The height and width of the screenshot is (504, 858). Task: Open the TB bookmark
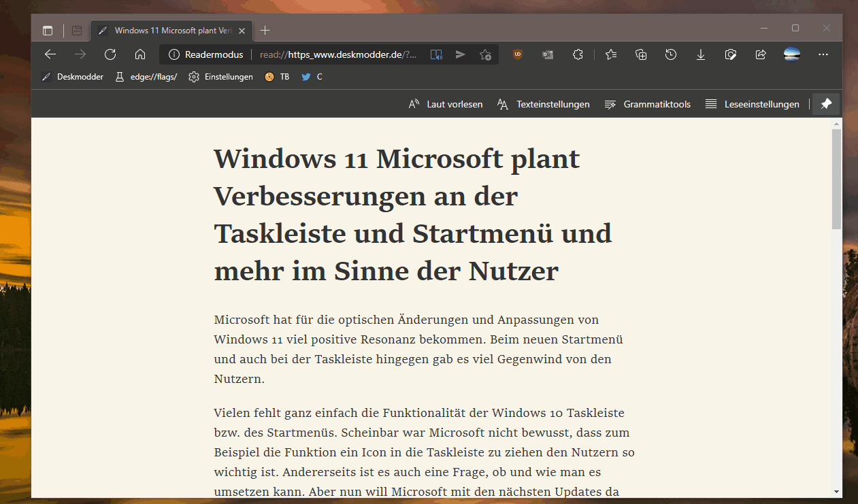277,77
